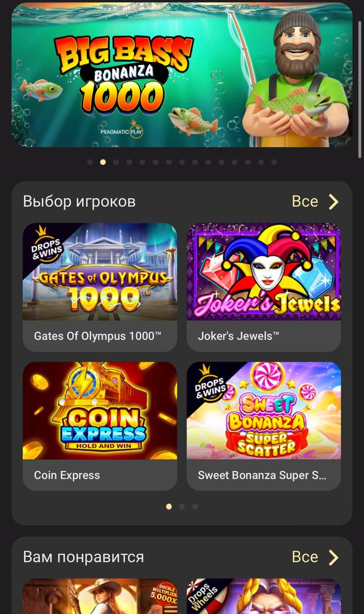The image size is (364, 614).
Task: Expand 'Вам понравится' section via chevron arrow
Action: 333,557
